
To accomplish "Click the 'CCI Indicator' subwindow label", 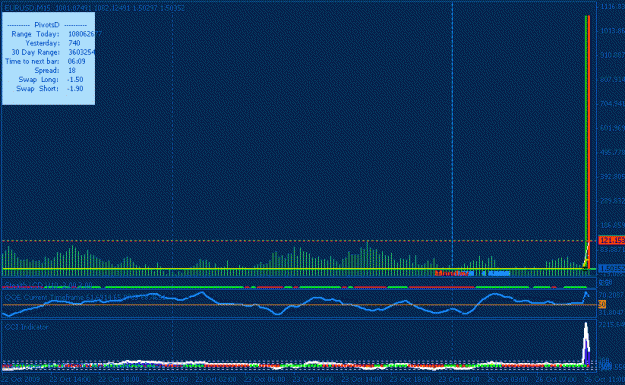I will pyautogui.click(x=27, y=327).
